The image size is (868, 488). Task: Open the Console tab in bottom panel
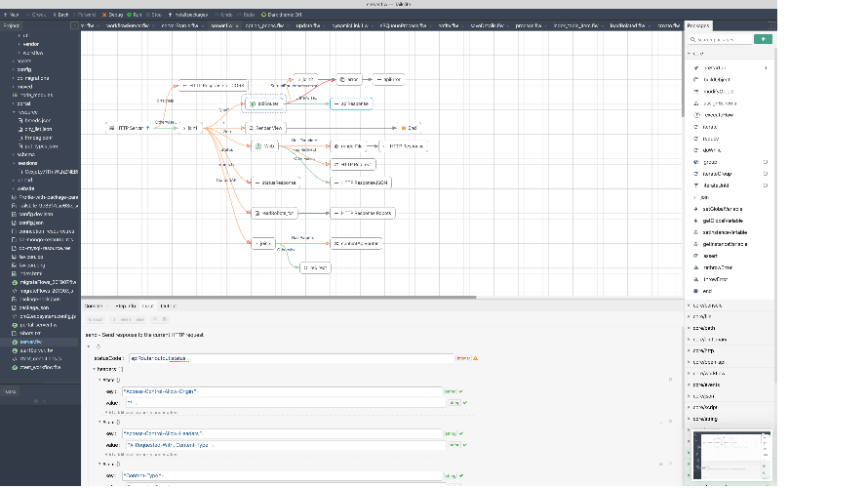[94, 305]
